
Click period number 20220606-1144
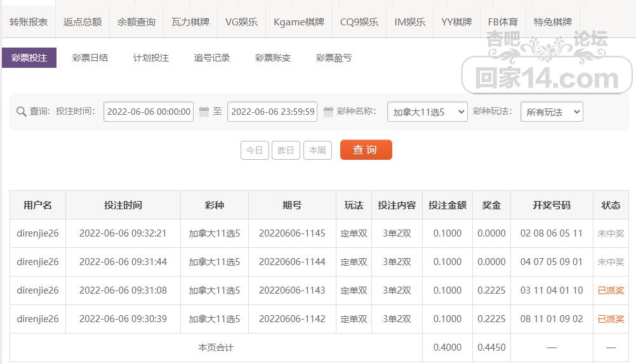click(292, 262)
